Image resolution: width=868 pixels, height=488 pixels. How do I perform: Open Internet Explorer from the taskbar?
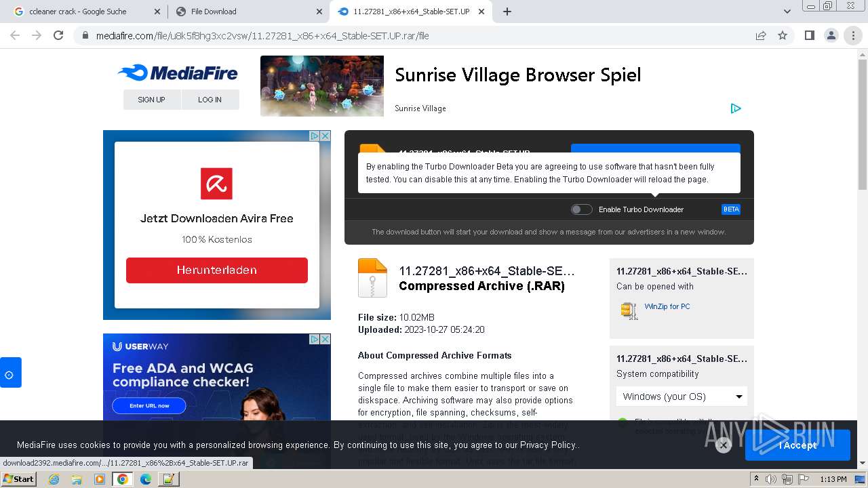54,479
